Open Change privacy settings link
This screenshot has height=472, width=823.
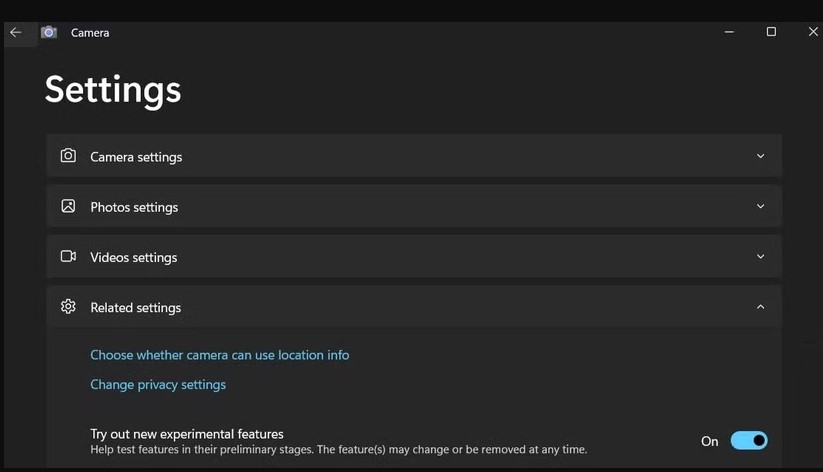click(158, 385)
